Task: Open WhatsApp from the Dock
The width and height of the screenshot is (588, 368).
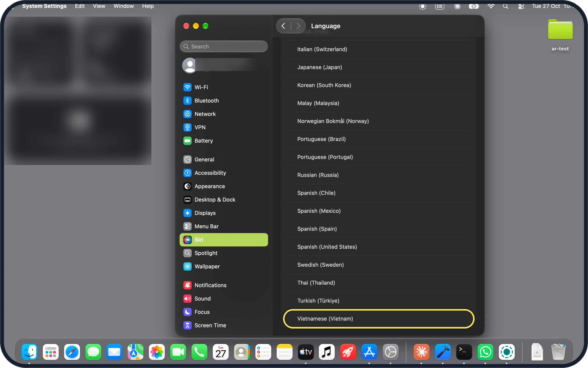Action: [x=485, y=352]
